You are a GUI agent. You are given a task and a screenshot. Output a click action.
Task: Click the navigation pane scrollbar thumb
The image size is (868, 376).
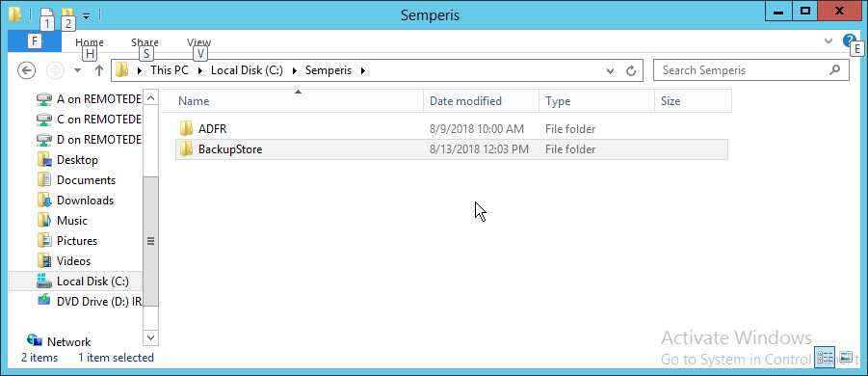(x=150, y=241)
